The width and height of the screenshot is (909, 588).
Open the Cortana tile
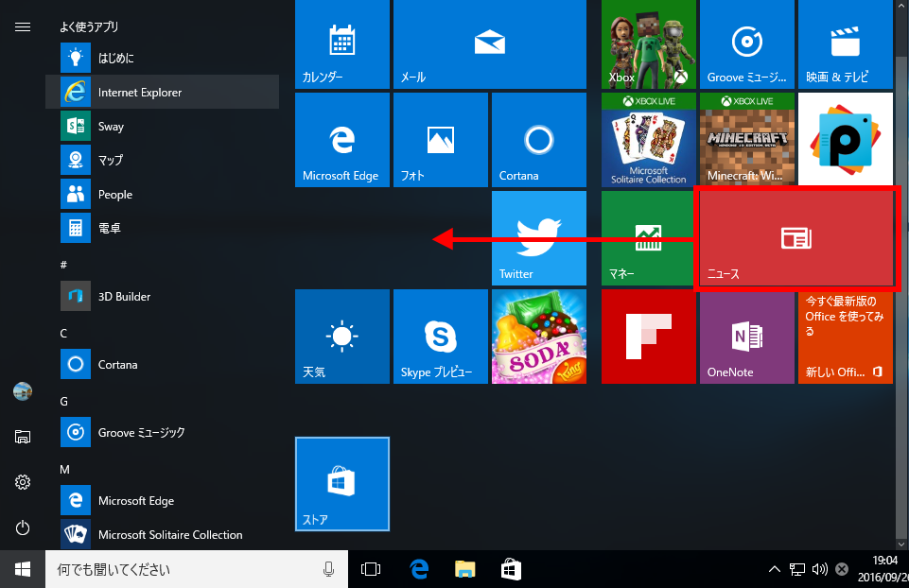539,140
